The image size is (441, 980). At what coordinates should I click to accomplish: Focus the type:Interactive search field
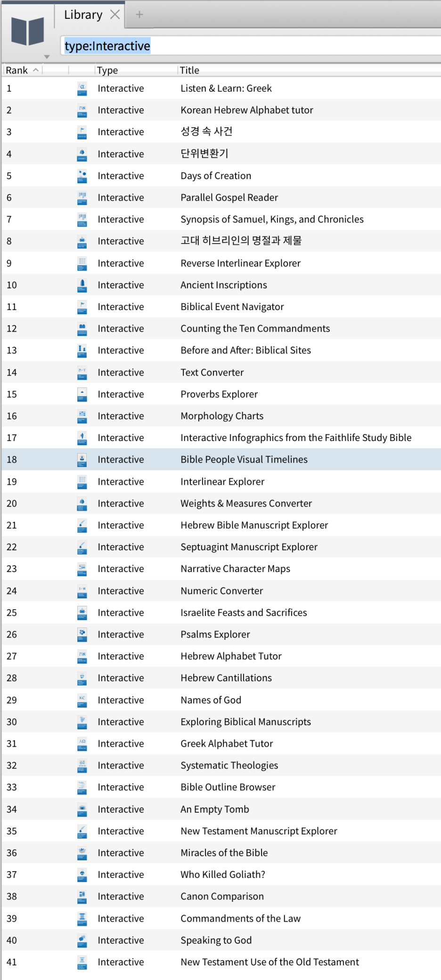(251, 46)
